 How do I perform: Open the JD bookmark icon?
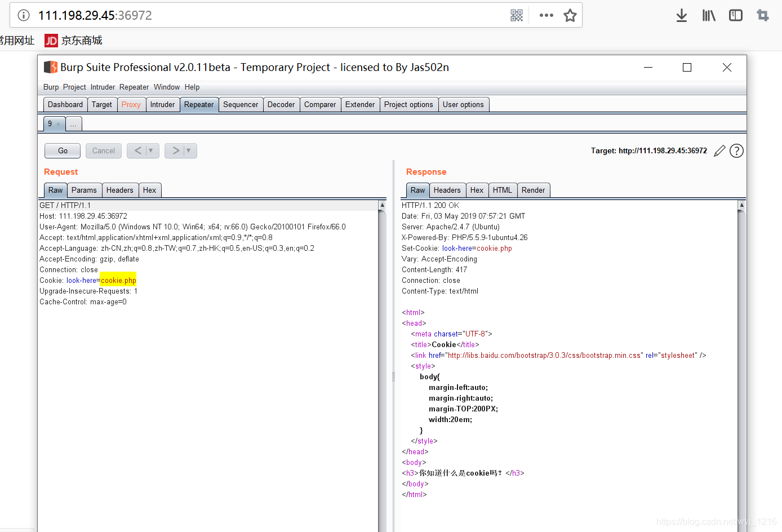[x=51, y=41]
